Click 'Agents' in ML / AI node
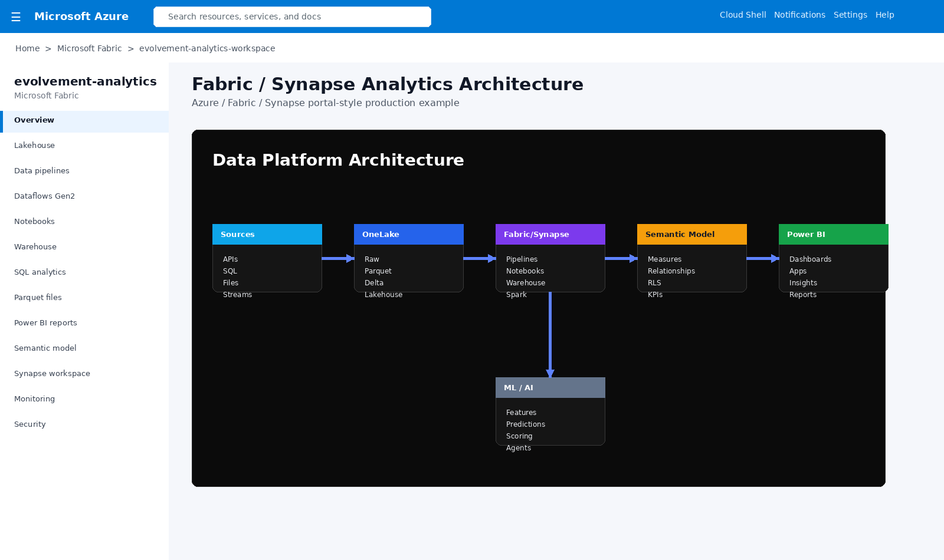 click(x=519, y=448)
